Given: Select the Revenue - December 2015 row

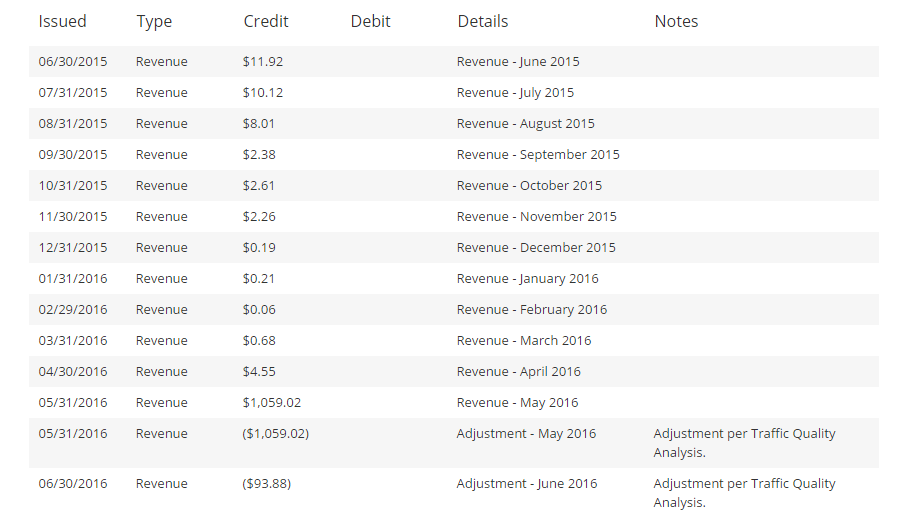Looking at the screenshot, I should (536, 247).
